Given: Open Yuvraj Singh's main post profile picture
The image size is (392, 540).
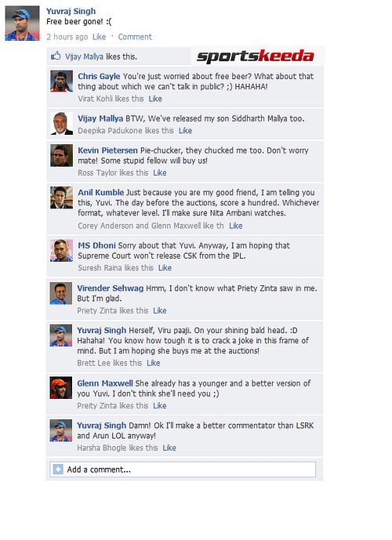Looking at the screenshot, I should click(x=22, y=23).
